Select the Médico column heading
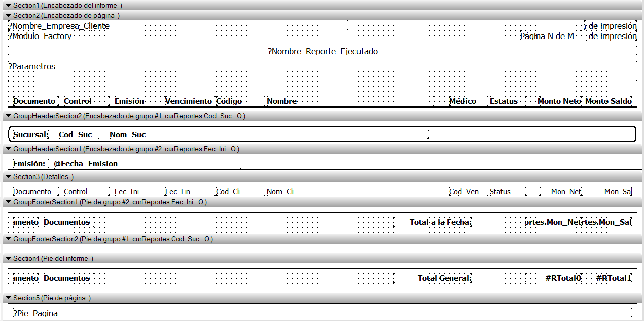Image resolution: width=644 pixels, height=321 pixels. click(x=463, y=101)
